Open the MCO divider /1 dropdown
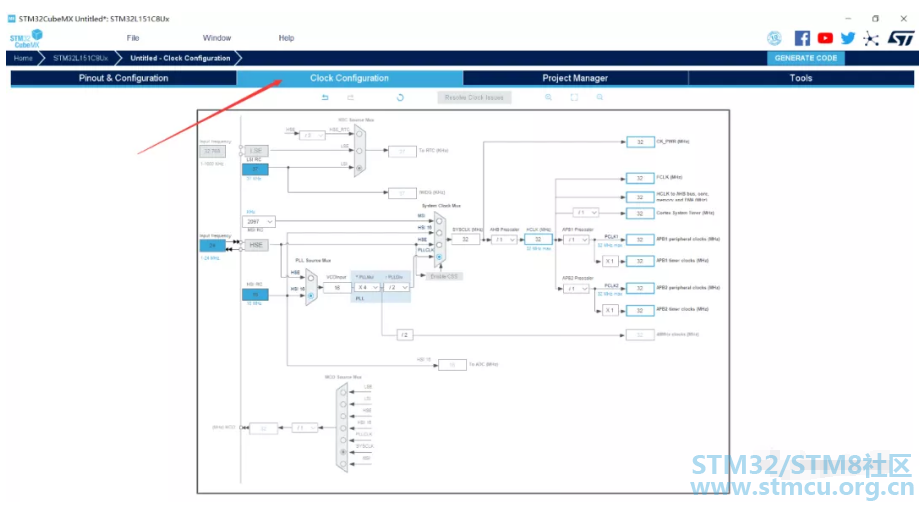This screenshot has width=923, height=510. pos(305,428)
